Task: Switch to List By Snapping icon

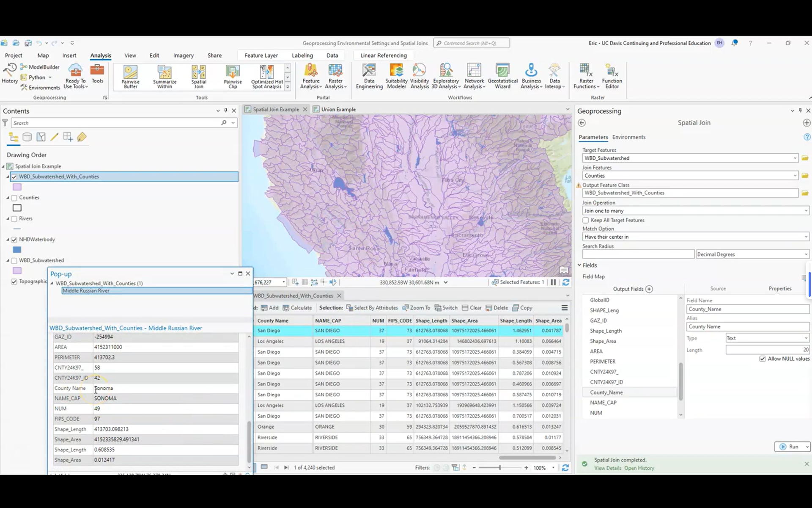Action: (x=68, y=137)
